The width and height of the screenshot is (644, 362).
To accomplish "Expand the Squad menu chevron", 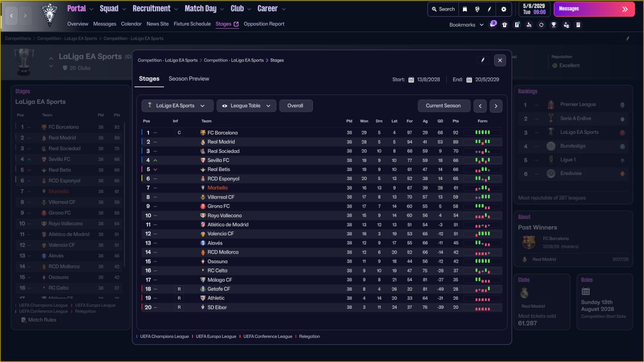I will [x=123, y=9].
